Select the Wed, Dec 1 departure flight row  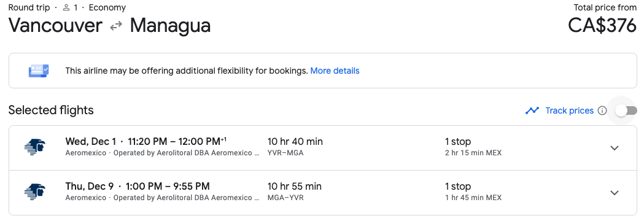(323, 148)
